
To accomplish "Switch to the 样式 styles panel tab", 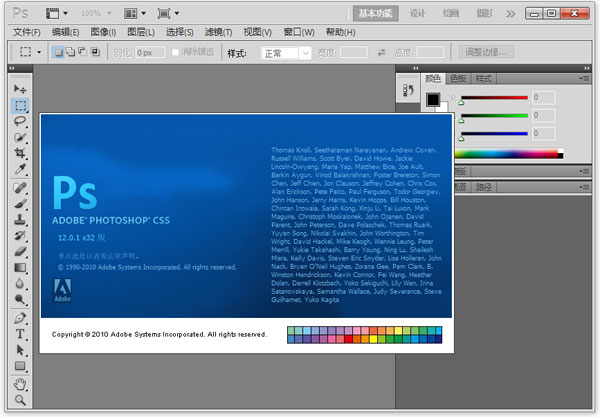I will [x=484, y=78].
